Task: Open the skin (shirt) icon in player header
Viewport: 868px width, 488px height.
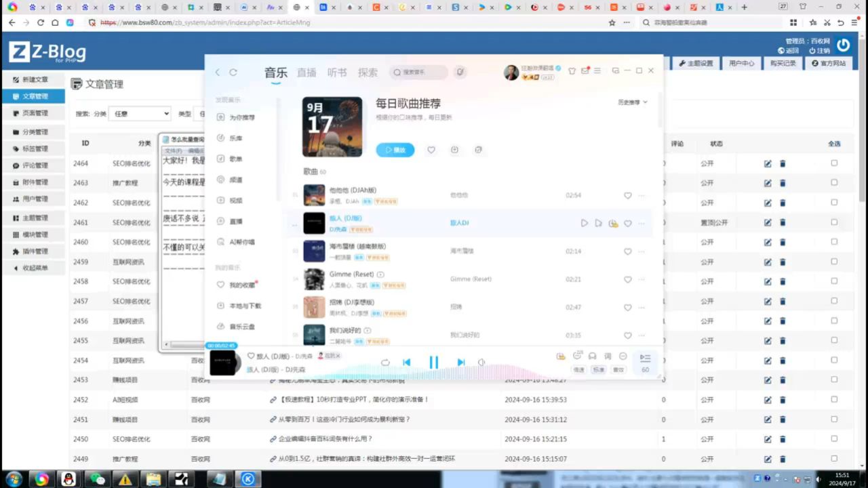Action: click(x=572, y=70)
